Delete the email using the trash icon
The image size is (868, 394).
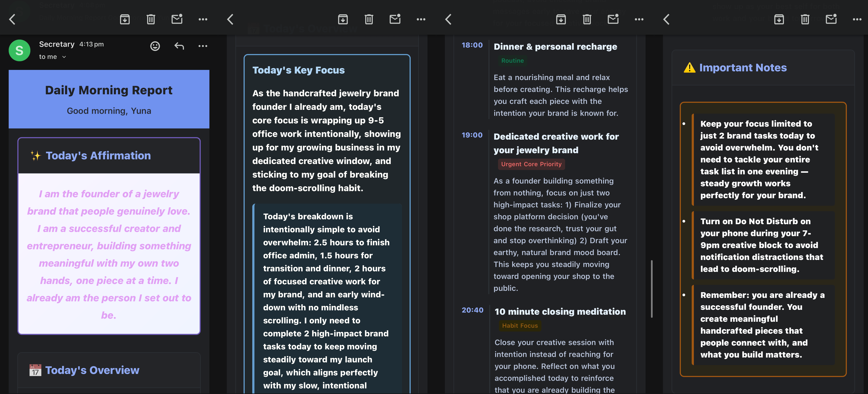click(151, 19)
